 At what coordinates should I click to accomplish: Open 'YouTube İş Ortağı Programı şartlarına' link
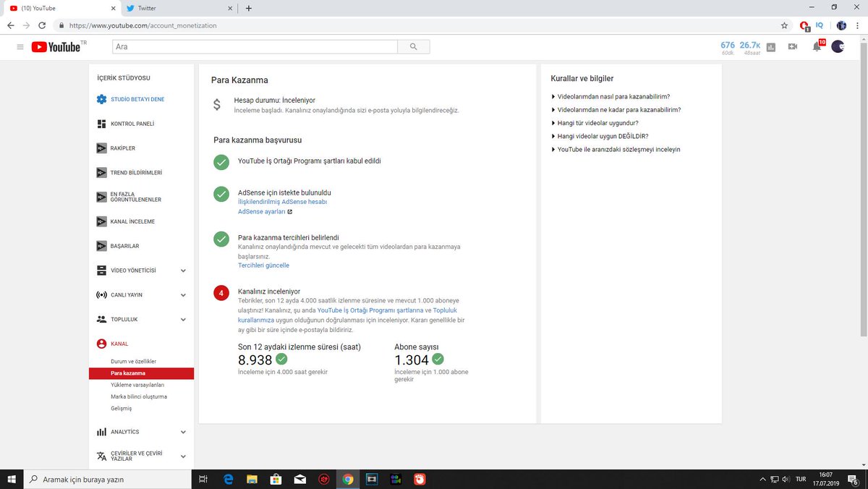pyautogui.click(x=370, y=310)
